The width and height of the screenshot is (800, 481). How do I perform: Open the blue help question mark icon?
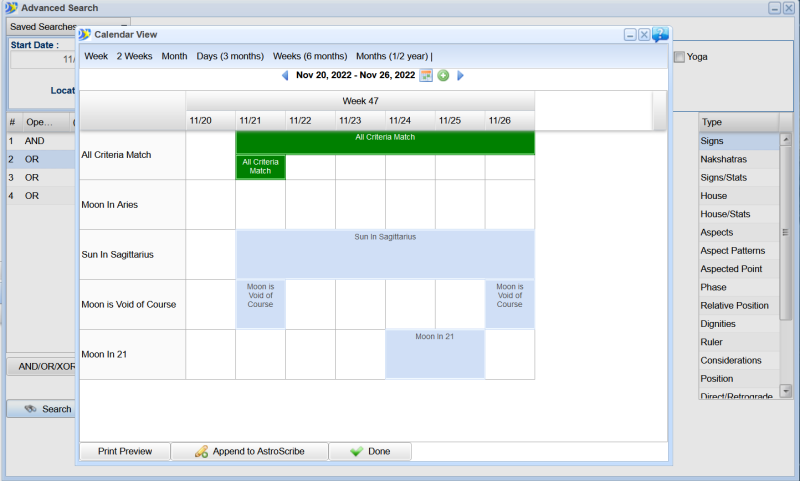tap(660, 35)
